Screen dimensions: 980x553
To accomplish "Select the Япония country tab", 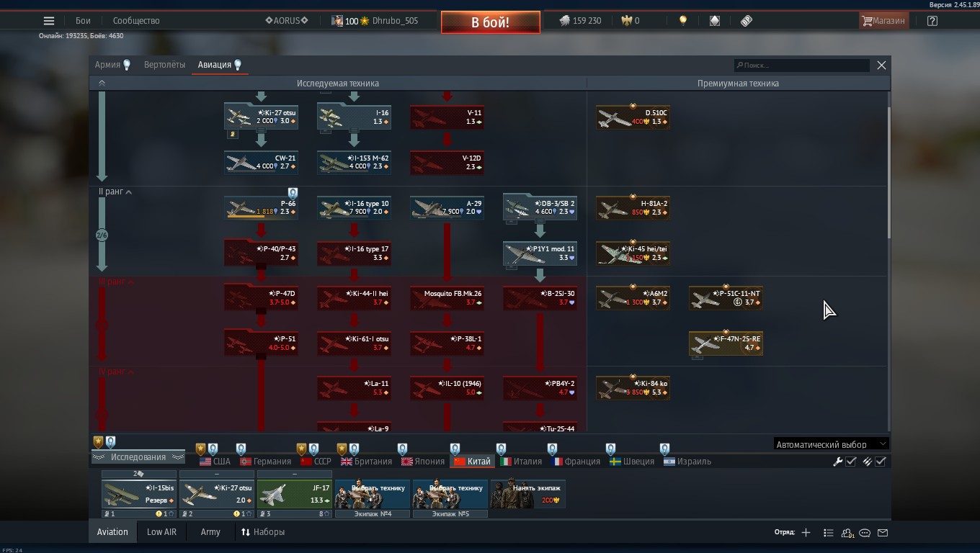I will 423,462.
